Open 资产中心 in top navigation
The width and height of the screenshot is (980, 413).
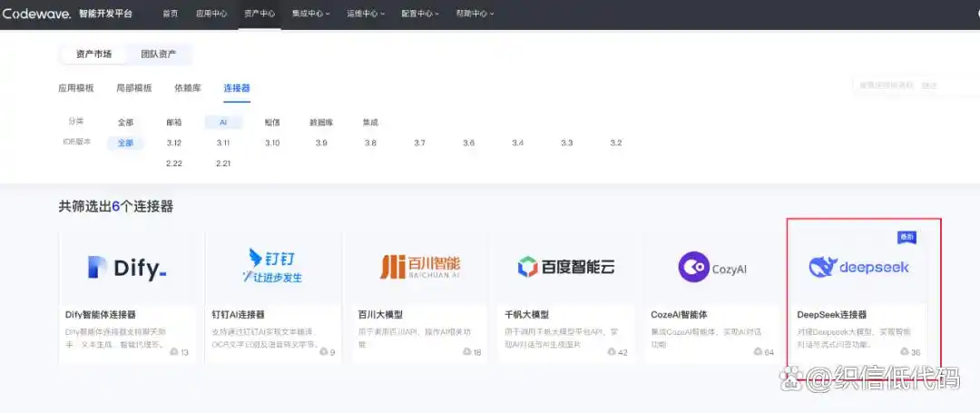(x=260, y=13)
